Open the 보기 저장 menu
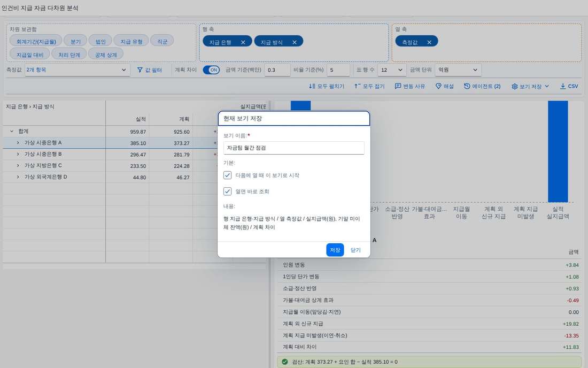This screenshot has width=588, height=368. (530, 86)
